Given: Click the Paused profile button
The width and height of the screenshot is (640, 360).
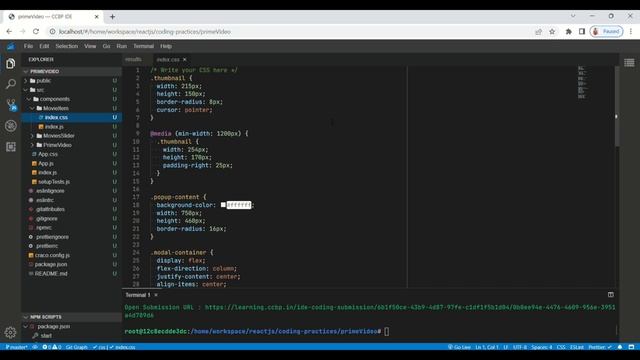Looking at the screenshot, I should pos(606,31).
